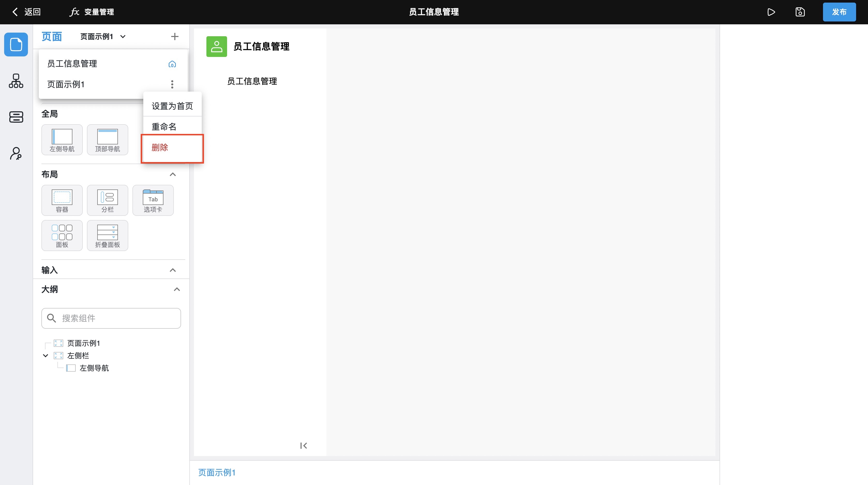The image size is (868, 485).
Task: Click the 页面 panel heading
Action: [51, 36]
